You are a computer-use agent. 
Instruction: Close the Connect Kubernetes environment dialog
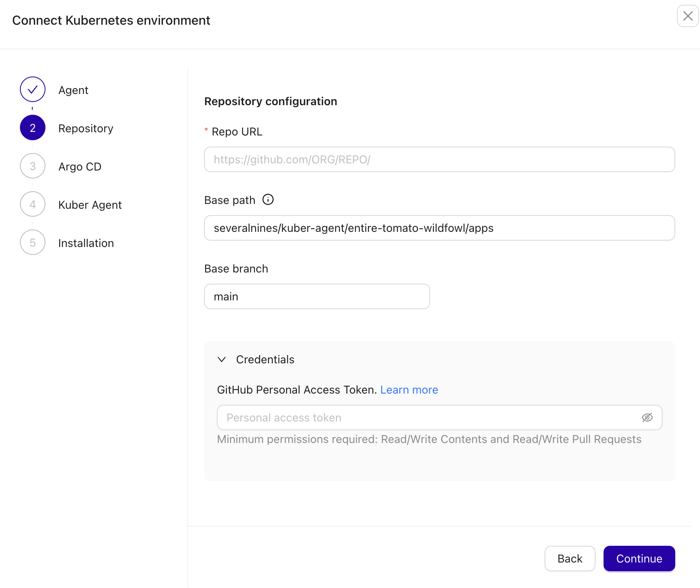688,16
